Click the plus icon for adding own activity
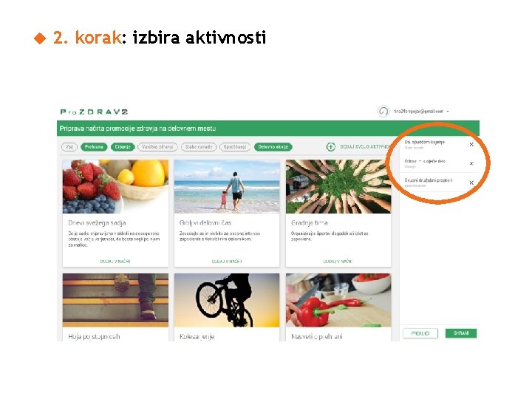This screenshot has height=399, width=532. pos(330,147)
